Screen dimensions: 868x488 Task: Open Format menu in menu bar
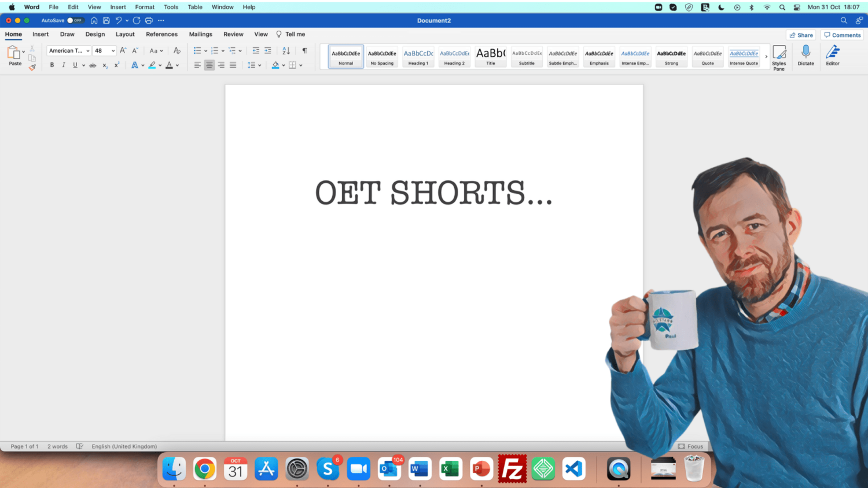(x=145, y=7)
